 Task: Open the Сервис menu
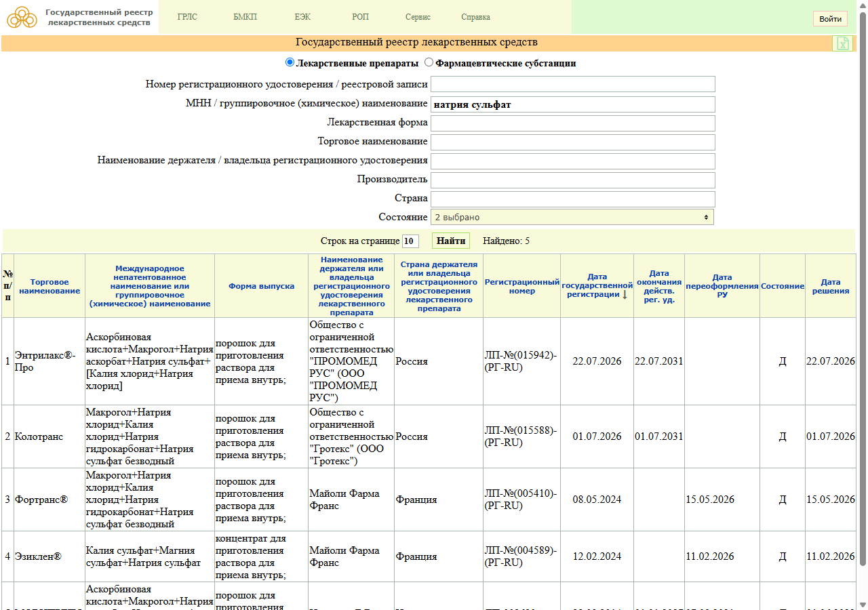418,17
